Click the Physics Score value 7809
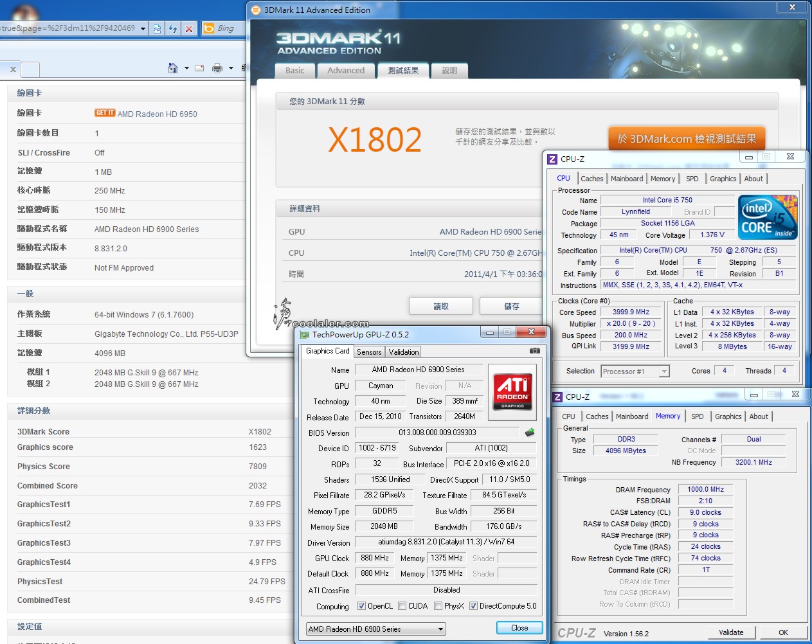Image resolution: width=812 pixels, height=644 pixels. (258, 467)
